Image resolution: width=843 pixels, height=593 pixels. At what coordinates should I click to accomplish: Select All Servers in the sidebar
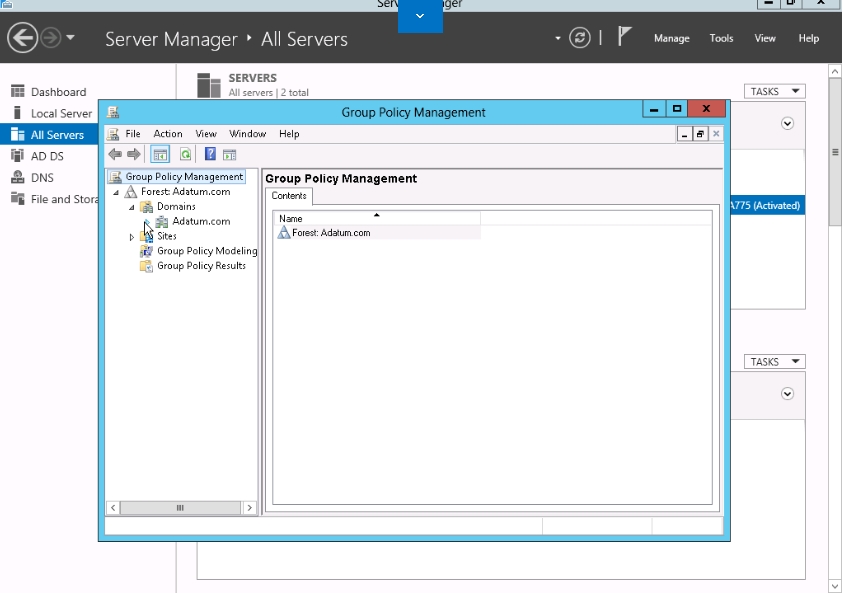tap(49, 134)
